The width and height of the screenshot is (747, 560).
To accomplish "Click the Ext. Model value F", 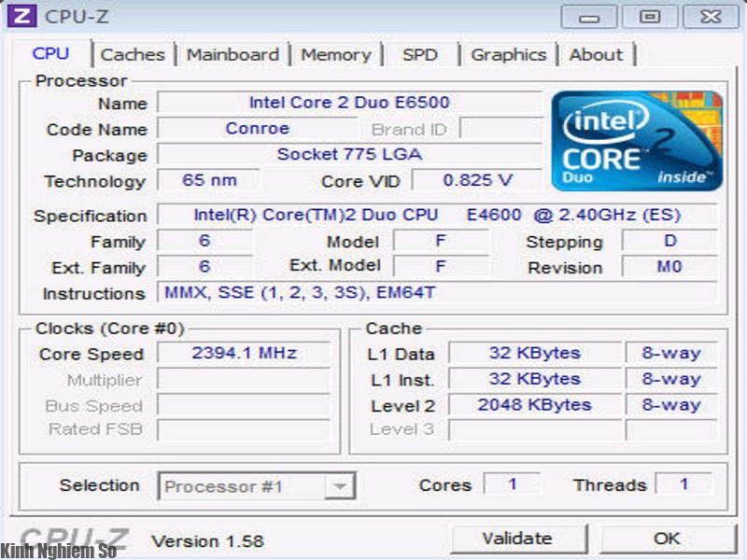I will 440,267.
